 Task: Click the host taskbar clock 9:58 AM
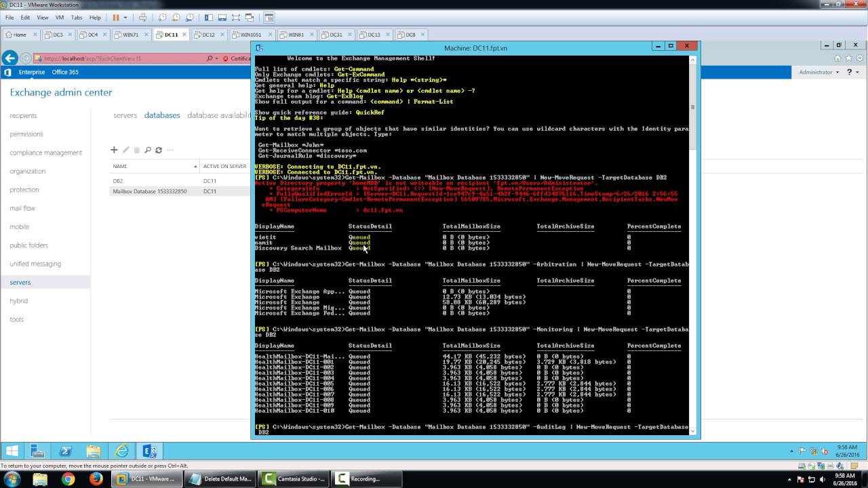(x=847, y=479)
